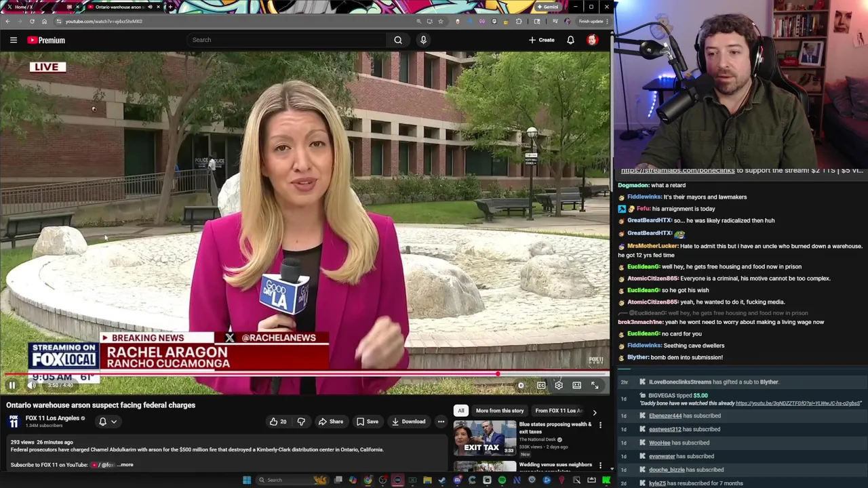Seek using the red video progress bar
868x488 pixels.
[x=305, y=374]
